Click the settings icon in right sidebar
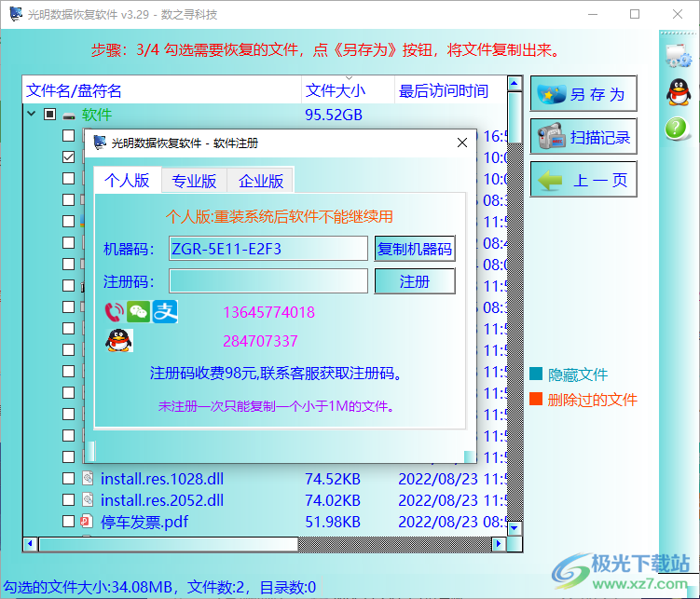 pos(679,55)
